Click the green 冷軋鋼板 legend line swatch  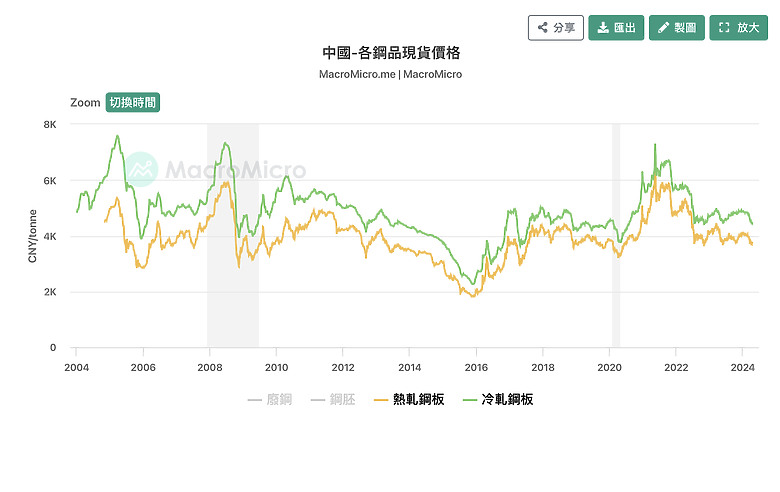[470, 400]
